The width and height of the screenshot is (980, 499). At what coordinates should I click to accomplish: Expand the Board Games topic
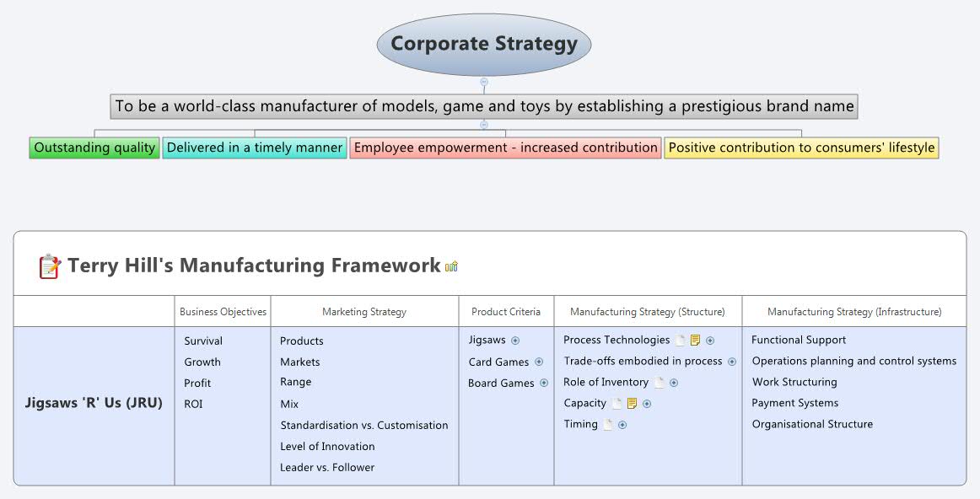[x=544, y=383]
